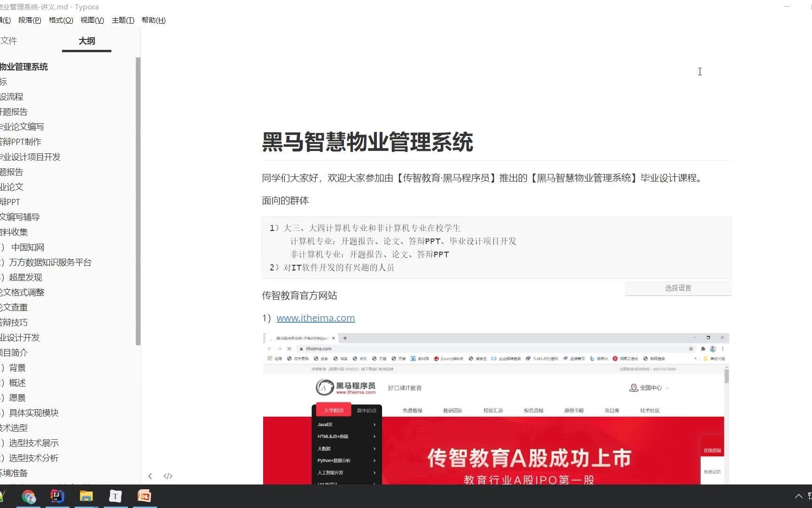Show hidden system tray icons
Image resolution: width=812 pixels, height=508 pixels.
click(x=798, y=496)
